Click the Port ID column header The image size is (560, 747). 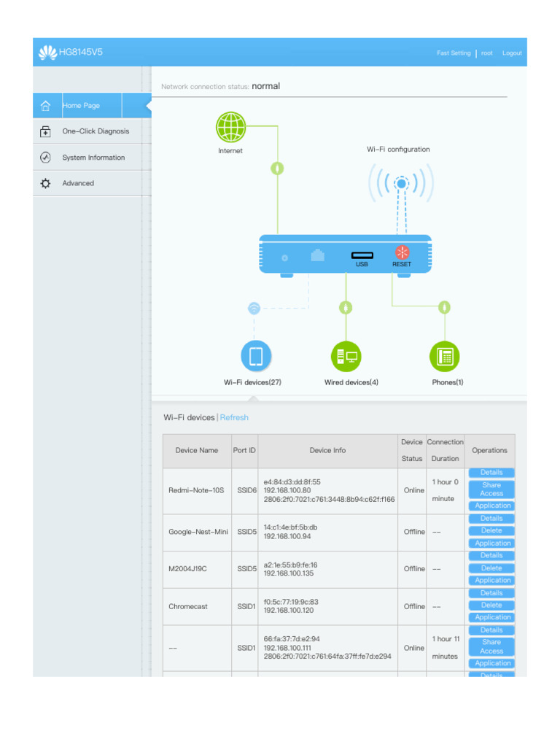pos(244,450)
